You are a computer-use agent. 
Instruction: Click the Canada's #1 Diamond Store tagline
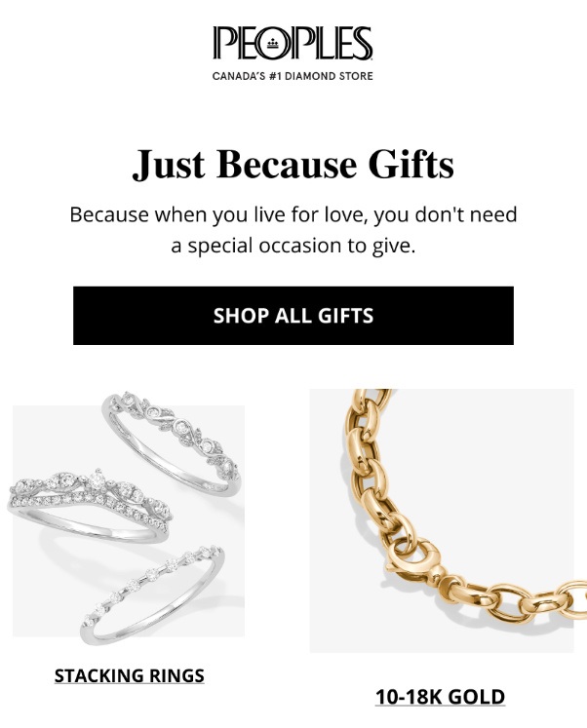(293, 76)
